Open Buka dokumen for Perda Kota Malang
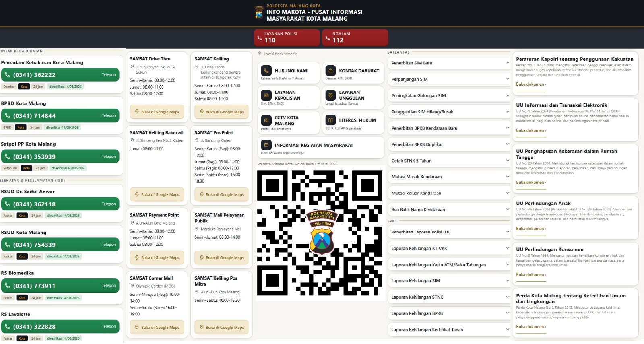The width and height of the screenshot is (644, 344). tap(531, 327)
